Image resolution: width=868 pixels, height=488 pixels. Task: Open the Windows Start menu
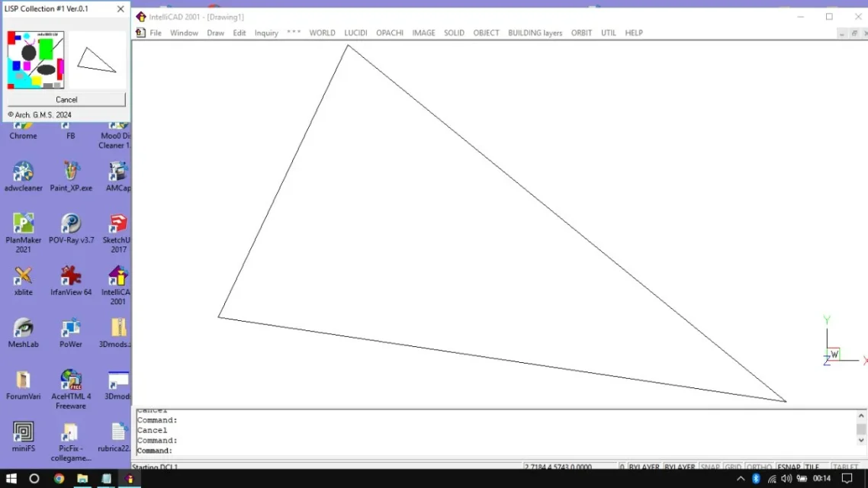pos(11,479)
